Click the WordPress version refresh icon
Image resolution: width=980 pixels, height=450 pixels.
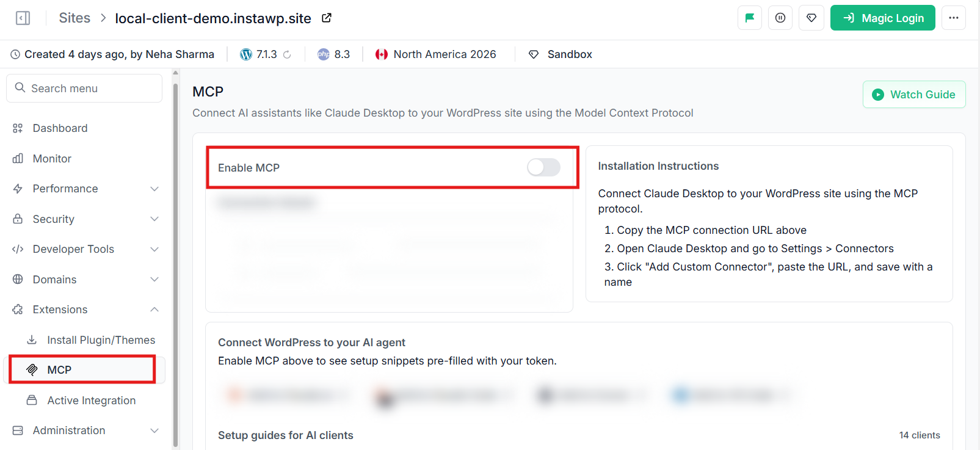(x=287, y=54)
